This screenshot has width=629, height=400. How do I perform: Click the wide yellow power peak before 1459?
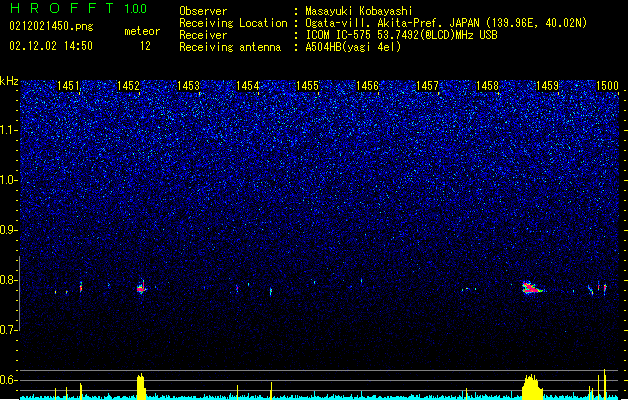tap(532, 388)
